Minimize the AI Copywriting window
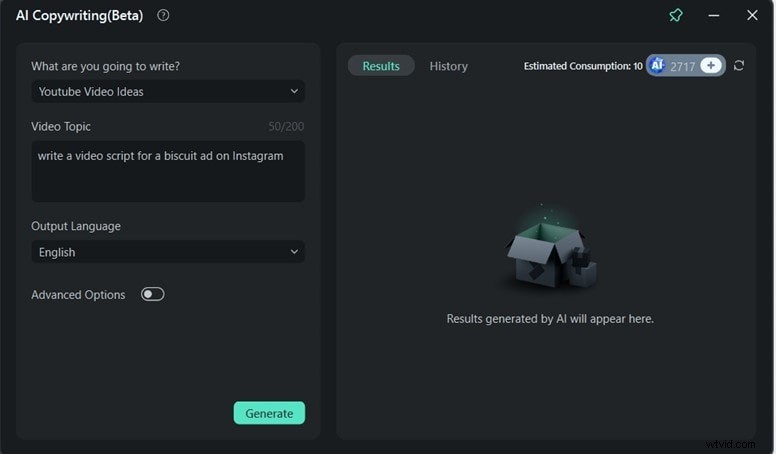 click(714, 15)
